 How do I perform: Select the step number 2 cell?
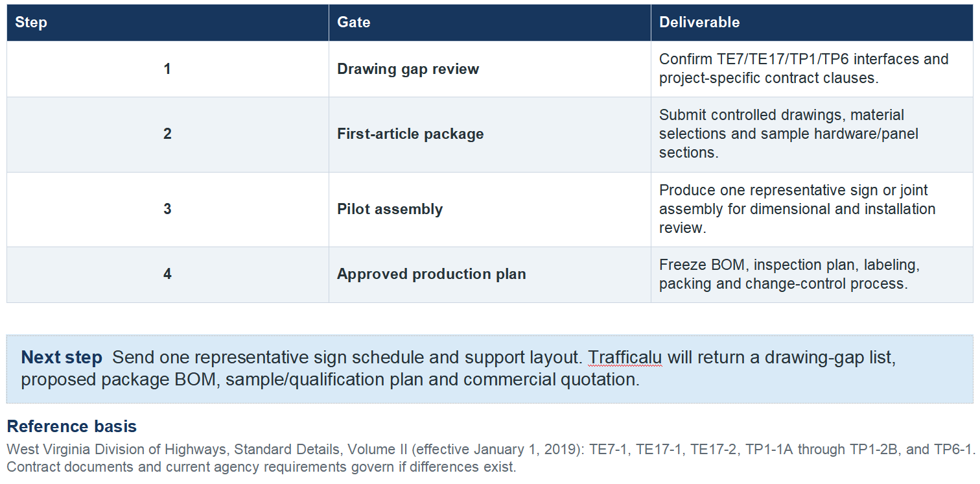click(168, 134)
